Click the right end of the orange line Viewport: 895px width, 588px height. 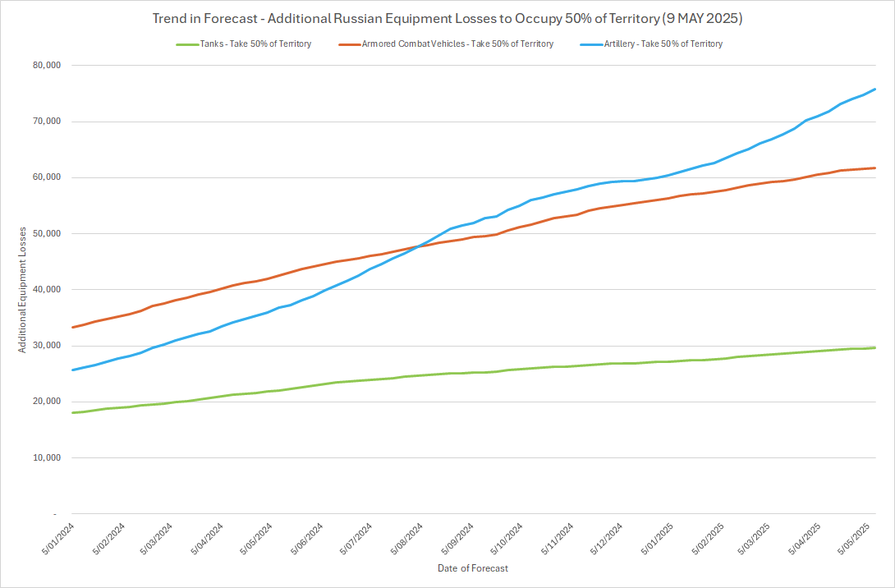[874, 168]
